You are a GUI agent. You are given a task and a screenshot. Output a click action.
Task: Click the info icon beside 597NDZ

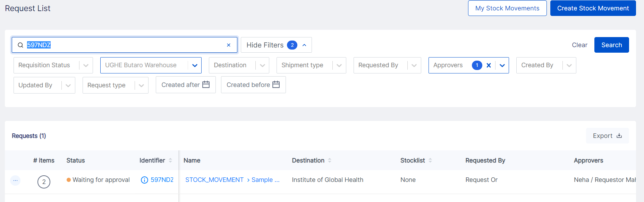pos(144,180)
